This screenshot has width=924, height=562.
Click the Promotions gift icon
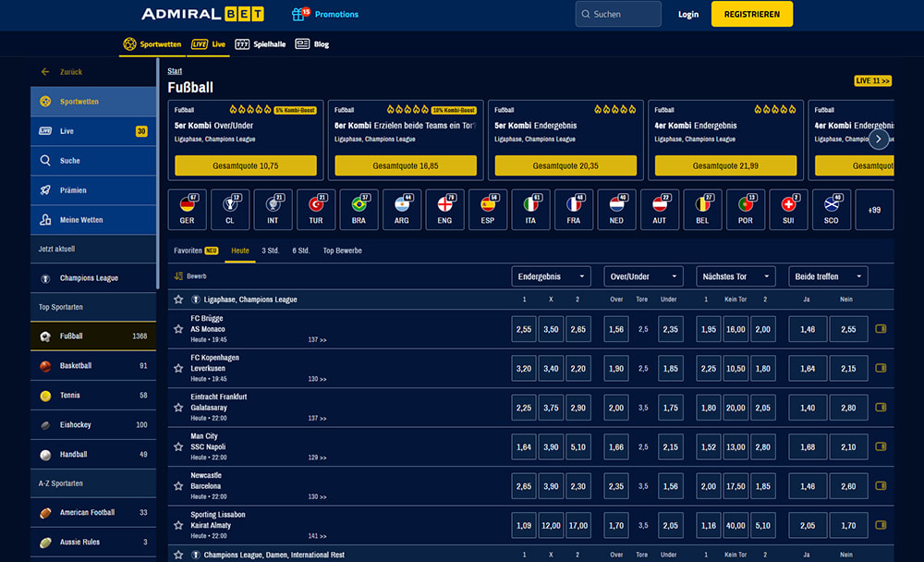pyautogui.click(x=299, y=14)
